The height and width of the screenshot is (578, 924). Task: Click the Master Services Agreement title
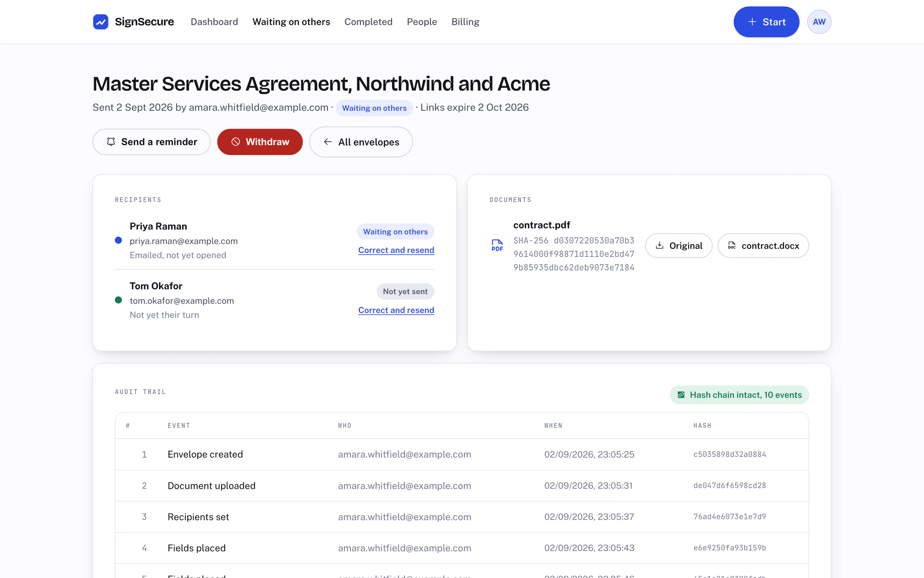321,84
